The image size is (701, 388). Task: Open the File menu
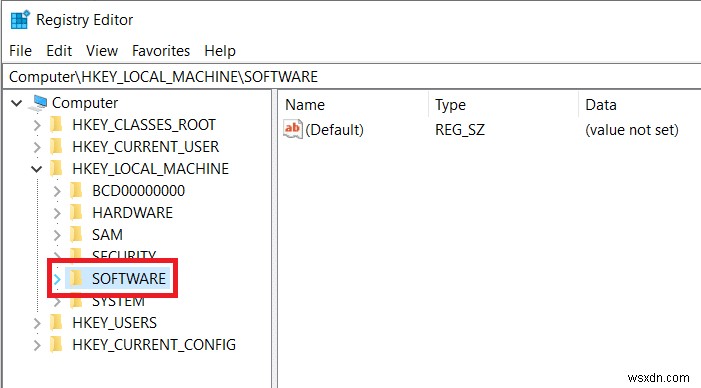pos(20,51)
